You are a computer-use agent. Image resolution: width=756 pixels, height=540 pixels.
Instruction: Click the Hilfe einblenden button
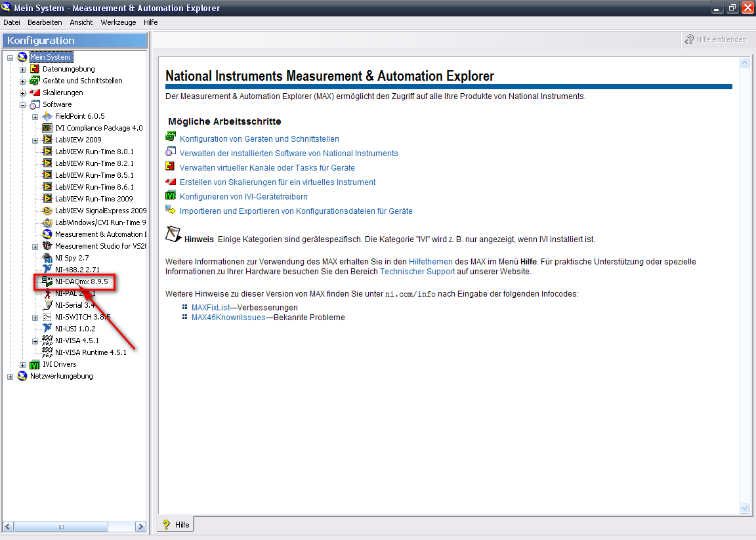(x=716, y=39)
